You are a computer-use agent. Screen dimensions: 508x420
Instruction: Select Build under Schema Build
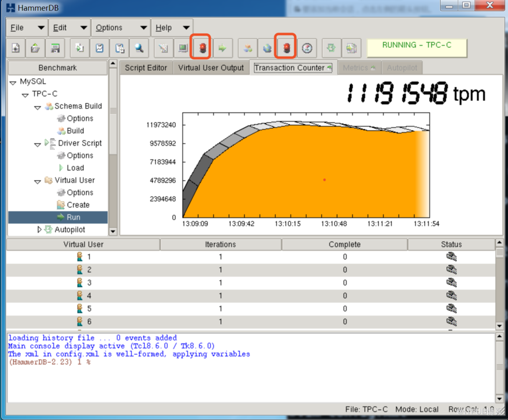click(x=75, y=131)
